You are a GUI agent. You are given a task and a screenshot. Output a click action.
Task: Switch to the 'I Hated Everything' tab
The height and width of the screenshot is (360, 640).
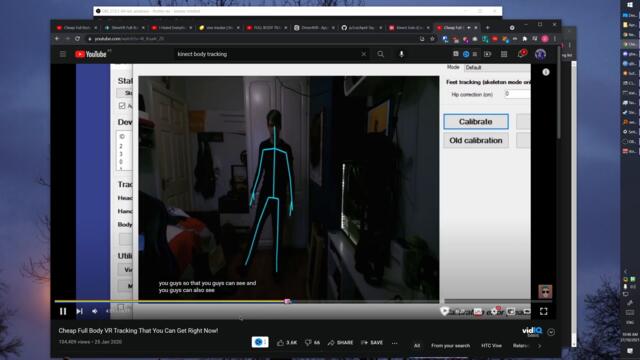click(171, 28)
